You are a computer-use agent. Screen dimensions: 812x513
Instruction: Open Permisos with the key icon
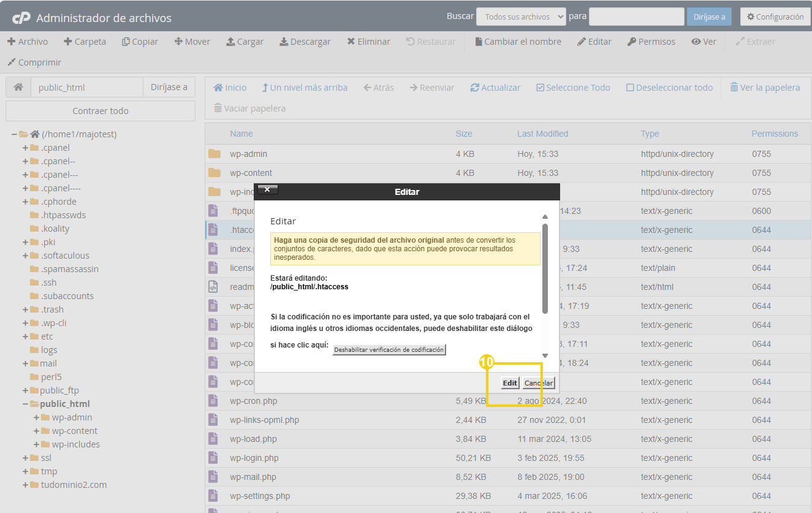pos(632,42)
